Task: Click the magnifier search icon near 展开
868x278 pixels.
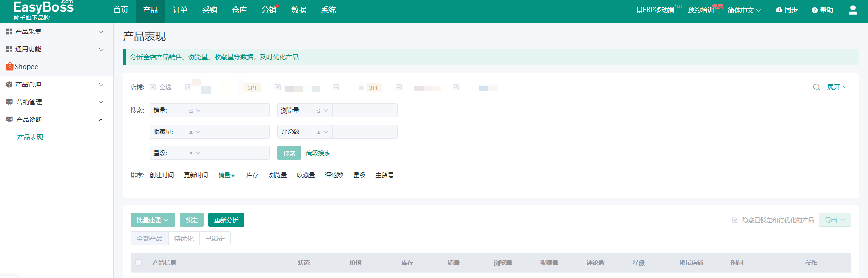Action: coord(817,87)
